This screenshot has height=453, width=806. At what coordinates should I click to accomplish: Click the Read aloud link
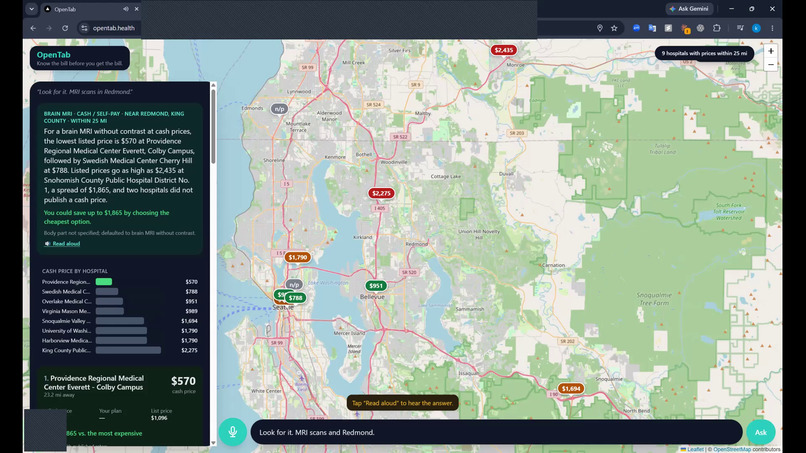click(66, 244)
